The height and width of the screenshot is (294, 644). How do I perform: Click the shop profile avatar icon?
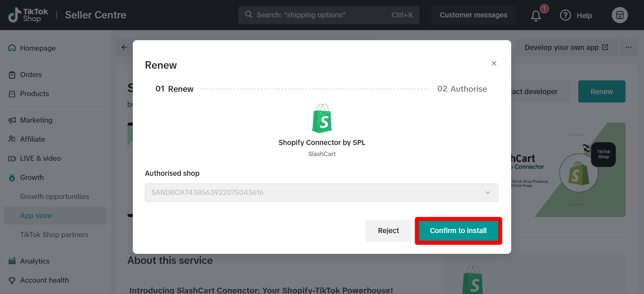click(620, 15)
